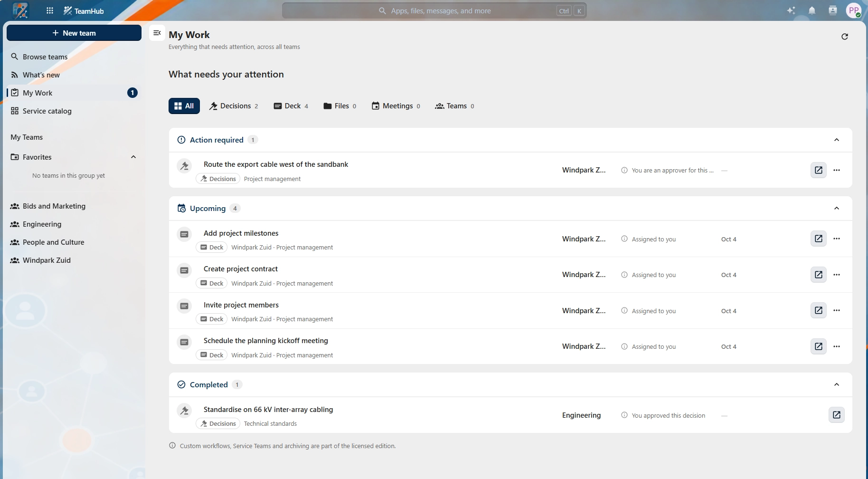Filter by the Decisions tab
The width and height of the screenshot is (868, 479).
(234, 106)
